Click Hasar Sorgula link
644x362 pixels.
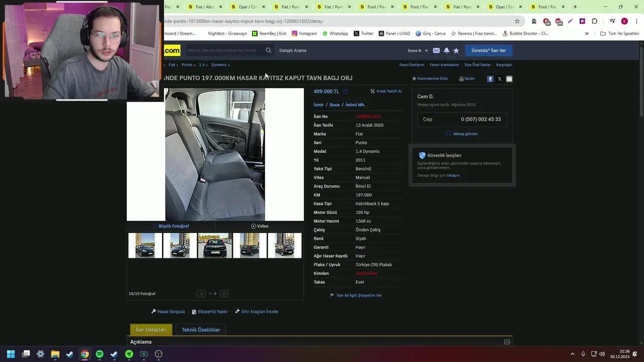tap(168, 312)
